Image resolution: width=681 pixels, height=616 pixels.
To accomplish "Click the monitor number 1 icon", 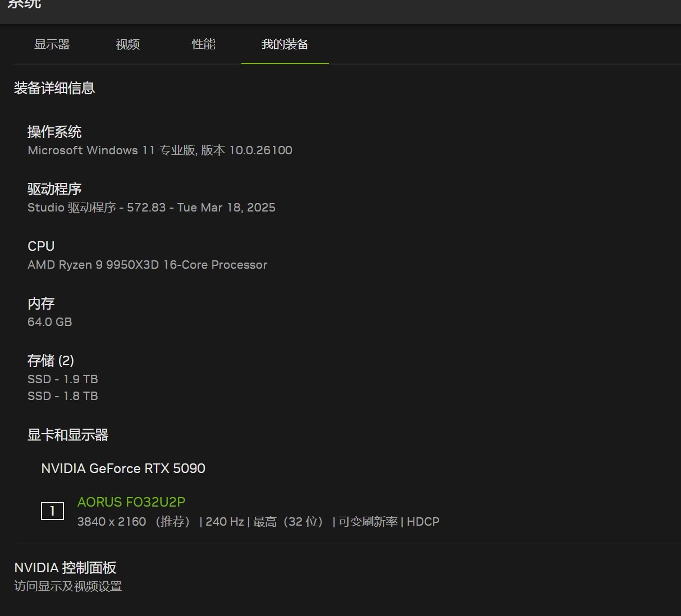I will click(x=52, y=511).
